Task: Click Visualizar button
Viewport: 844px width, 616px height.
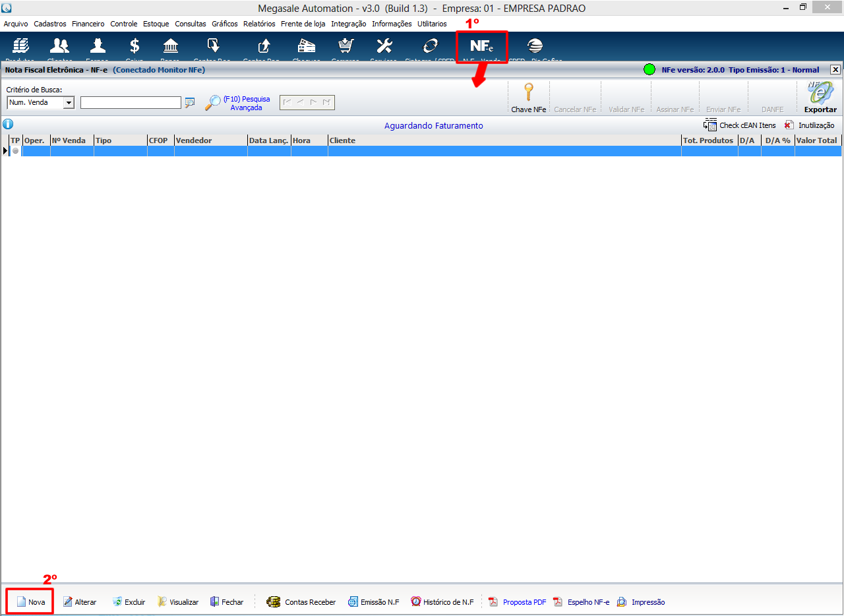Action: tap(177, 602)
